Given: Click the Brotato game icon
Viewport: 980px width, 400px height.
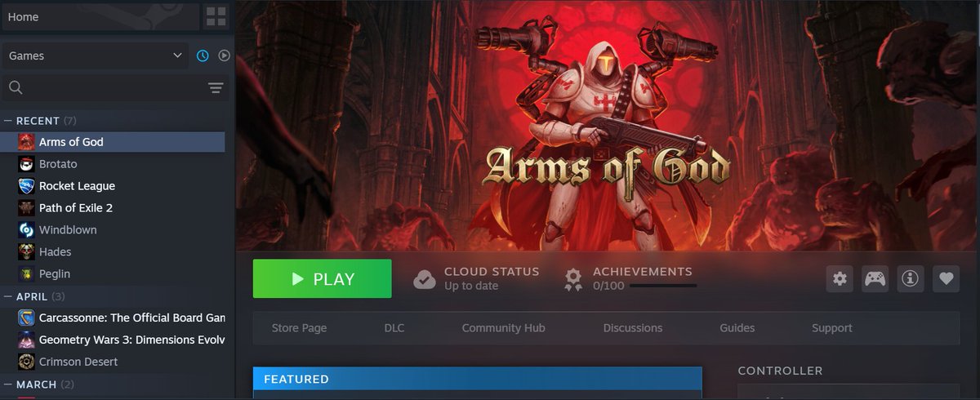Looking at the screenshot, I should point(25,164).
